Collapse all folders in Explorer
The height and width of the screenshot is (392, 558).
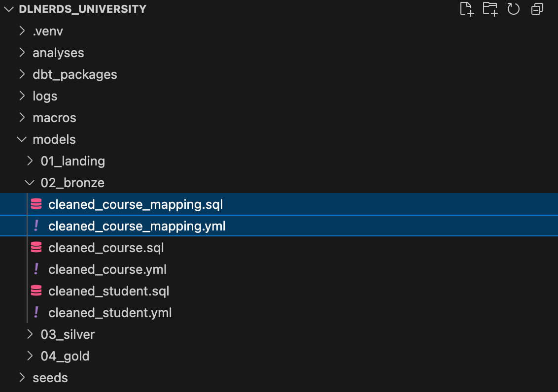point(537,9)
